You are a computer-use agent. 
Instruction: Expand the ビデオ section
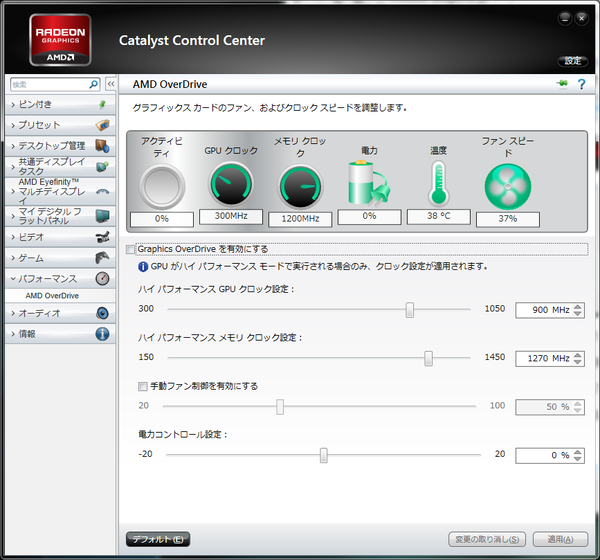click(13, 237)
